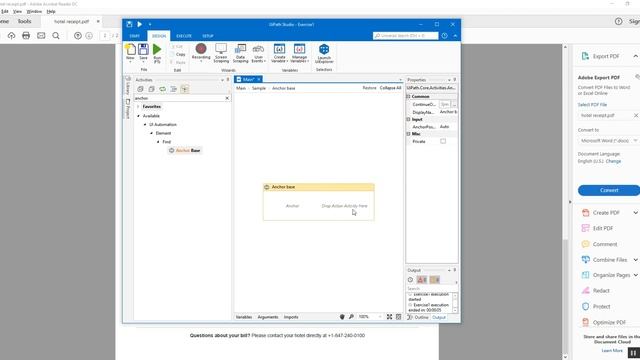
Task: Toggle the Private checkbox in Properties
Action: tap(443, 141)
